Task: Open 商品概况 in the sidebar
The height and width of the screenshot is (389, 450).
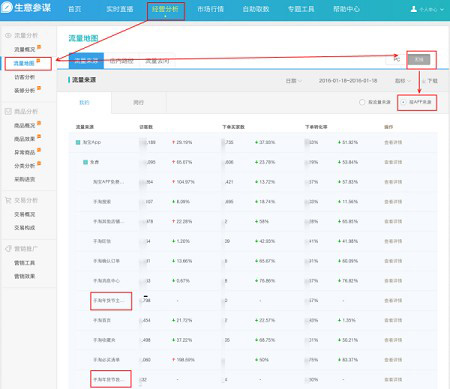Action: point(24,125)
